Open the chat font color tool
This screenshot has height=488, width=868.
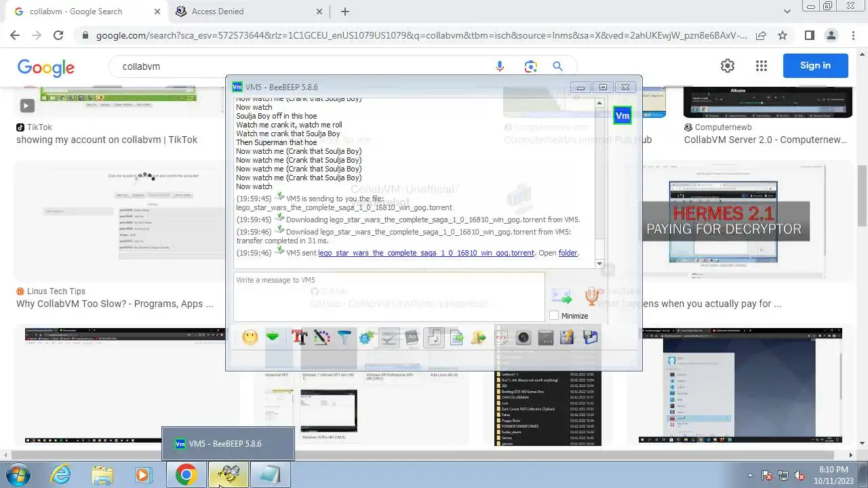(321, 337)
